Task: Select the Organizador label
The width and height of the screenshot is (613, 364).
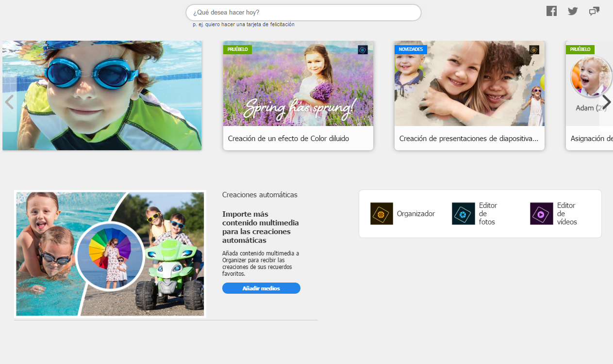Action: point(416,214)
